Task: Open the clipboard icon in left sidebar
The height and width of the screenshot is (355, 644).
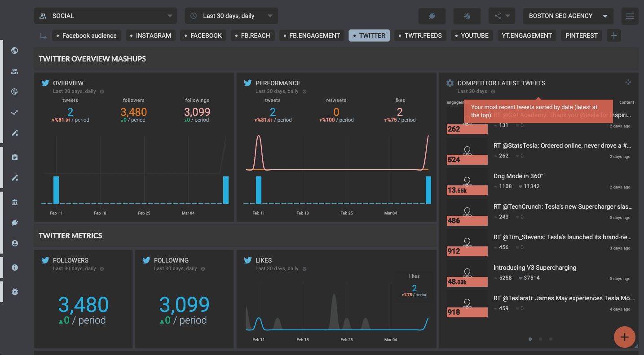Action: coord(14,157)
